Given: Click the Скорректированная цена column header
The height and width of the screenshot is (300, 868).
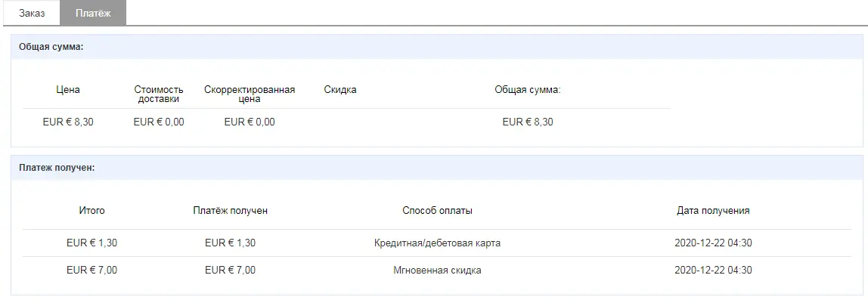Looking at the screenshot, I should [250, 94].
